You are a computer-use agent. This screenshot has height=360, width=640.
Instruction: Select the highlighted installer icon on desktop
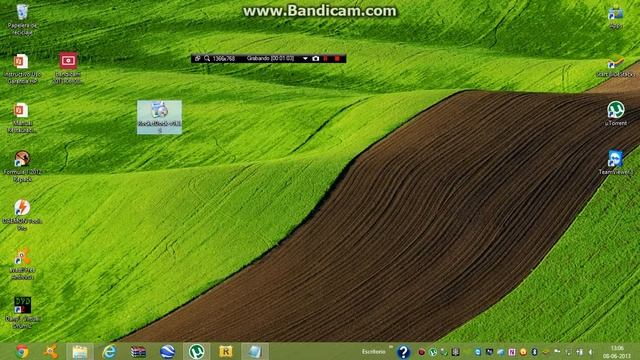[x=159, y=117]
